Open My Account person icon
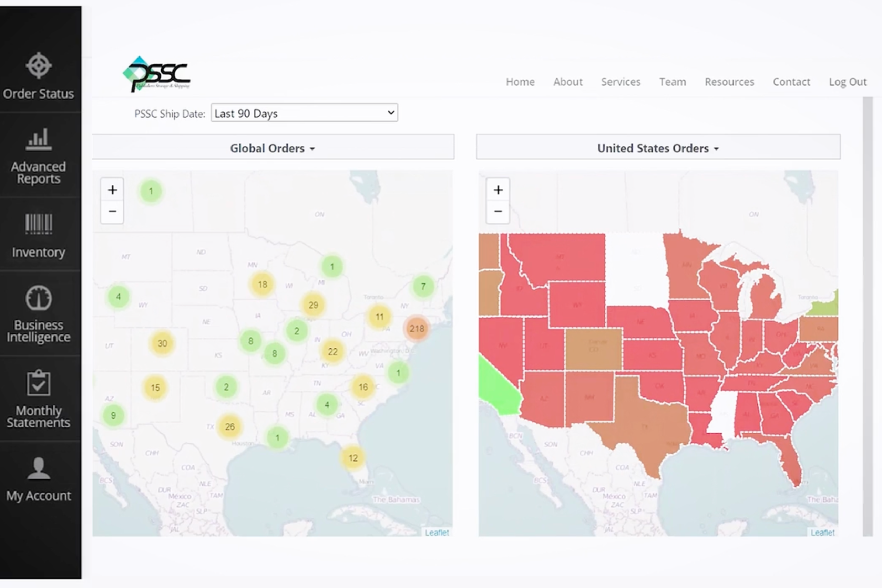The image size is (882, 588). pyautogui.click(x=39, y=468)
